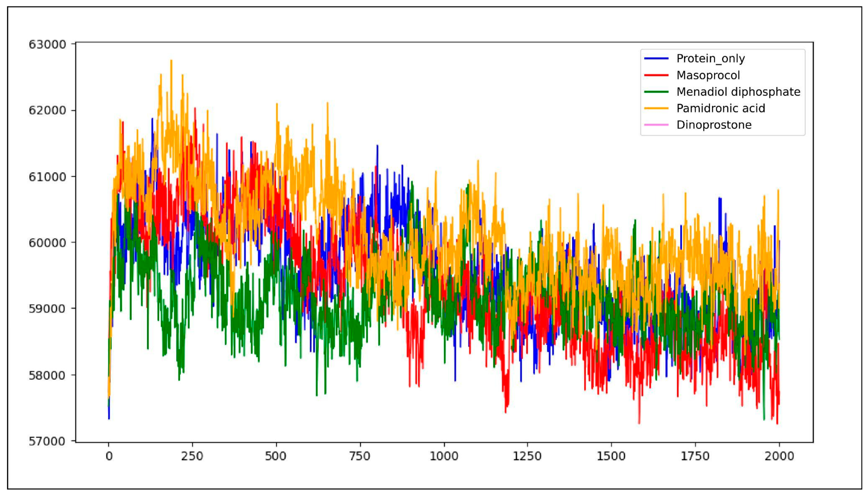The width and height of the screenshot is (868, 495).
Task: Select the 1750 x-axis tick label
Action: (x=695, y=456)
